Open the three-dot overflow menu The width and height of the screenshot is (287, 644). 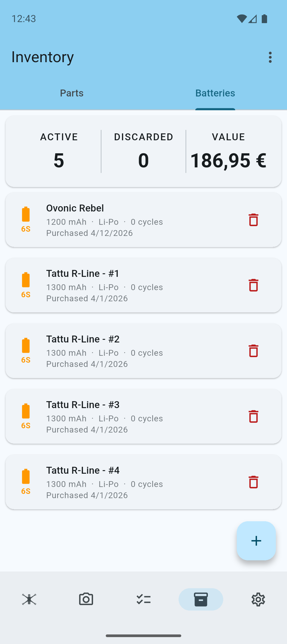tap(270, 57)
